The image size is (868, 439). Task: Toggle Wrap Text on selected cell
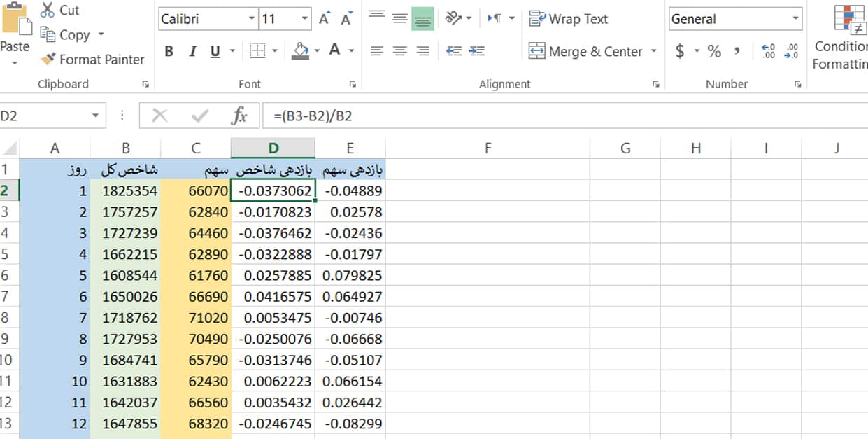(569, 19)
